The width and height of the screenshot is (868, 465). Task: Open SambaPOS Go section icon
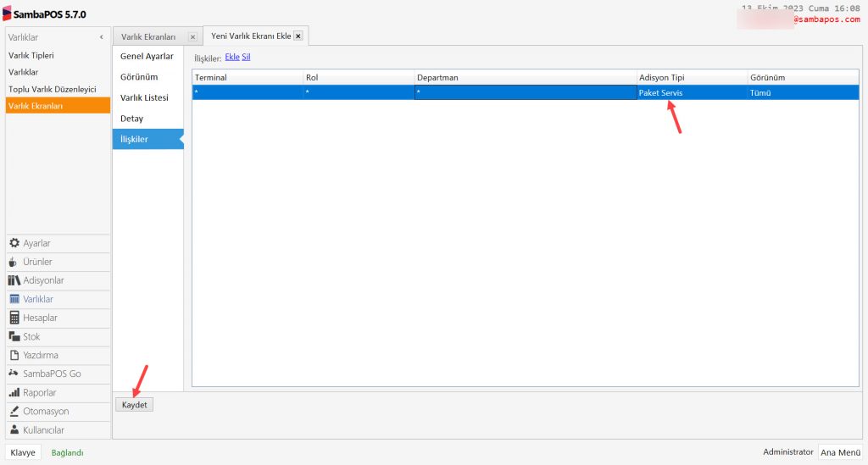14,374
